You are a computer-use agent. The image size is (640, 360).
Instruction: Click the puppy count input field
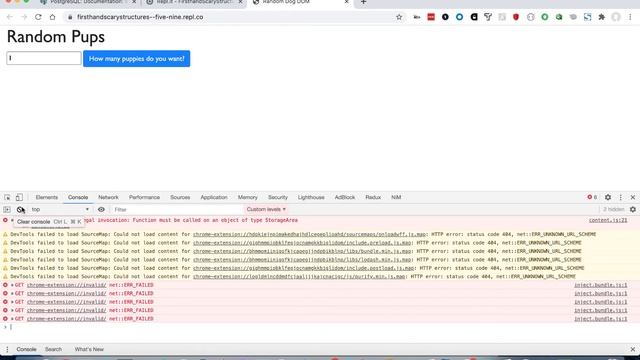44,58
